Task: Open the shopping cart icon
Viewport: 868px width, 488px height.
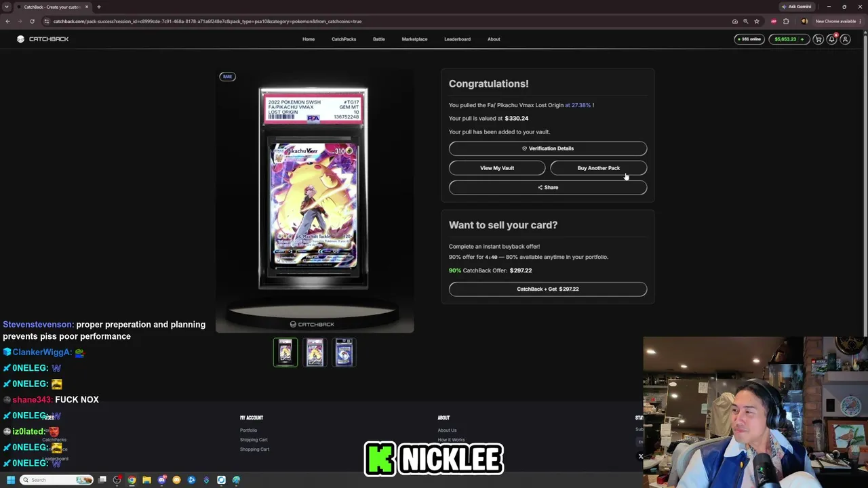Action: tap(818, 39)
